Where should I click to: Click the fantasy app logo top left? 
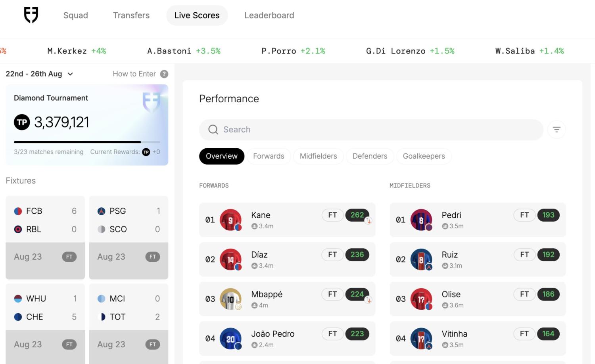coord(31,15)
